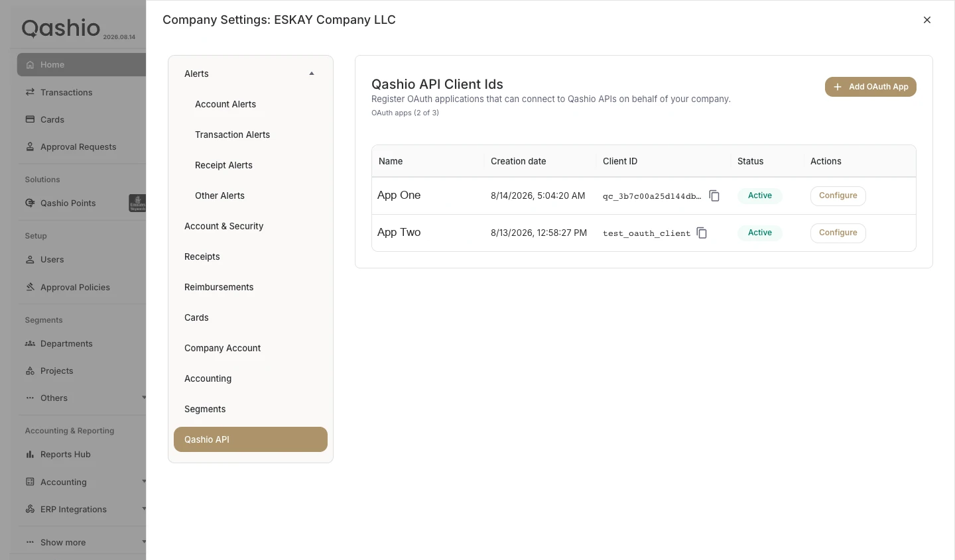Viewport: 955px width, 560px height.
Task: Click the Active status of App One
Action: [760, 196]
